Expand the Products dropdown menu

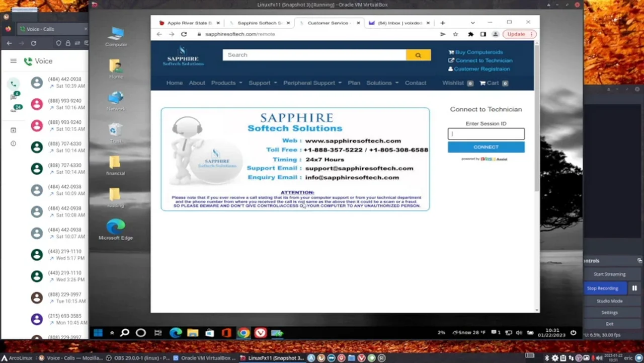pyautogui.click(x=226, y=83)
